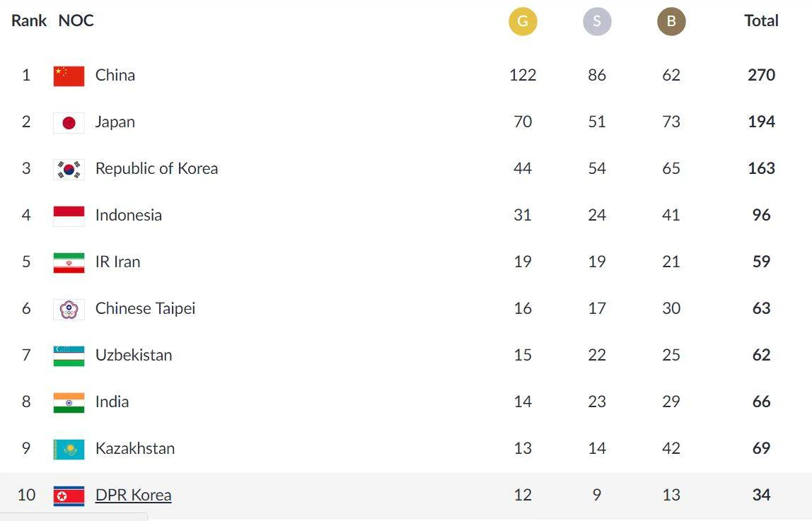The image size is (812, 521).
Task: Click the bronze medal B icon
Action: pos(671,21)
